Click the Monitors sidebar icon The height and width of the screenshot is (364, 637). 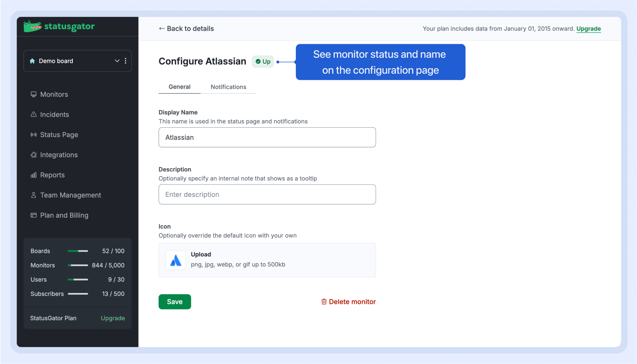34,94
